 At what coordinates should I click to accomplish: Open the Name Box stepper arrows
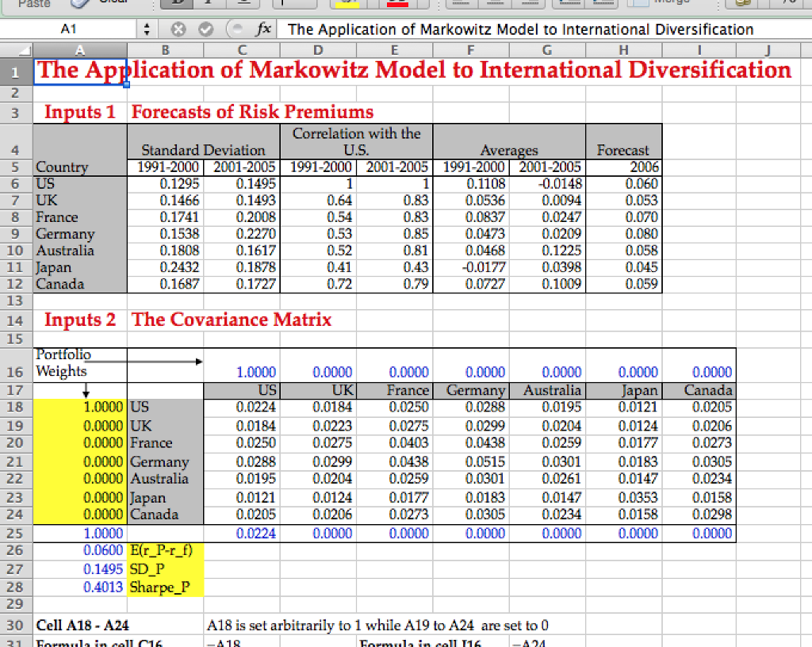click(148, 29)
